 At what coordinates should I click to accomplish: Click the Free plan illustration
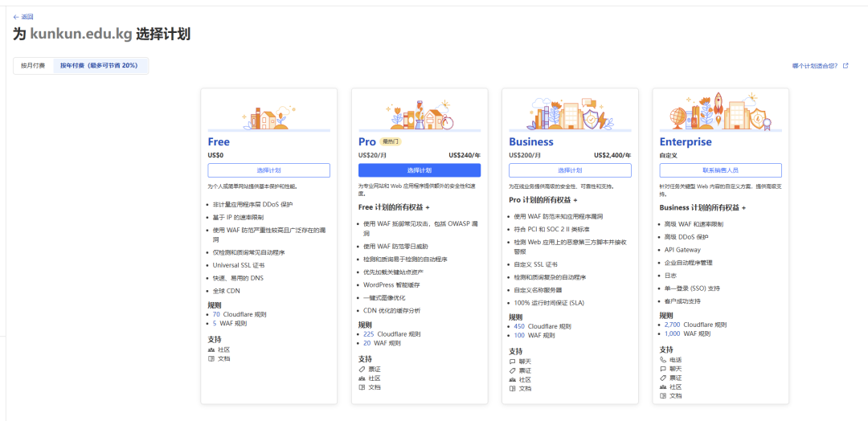[x=269, y=118]
